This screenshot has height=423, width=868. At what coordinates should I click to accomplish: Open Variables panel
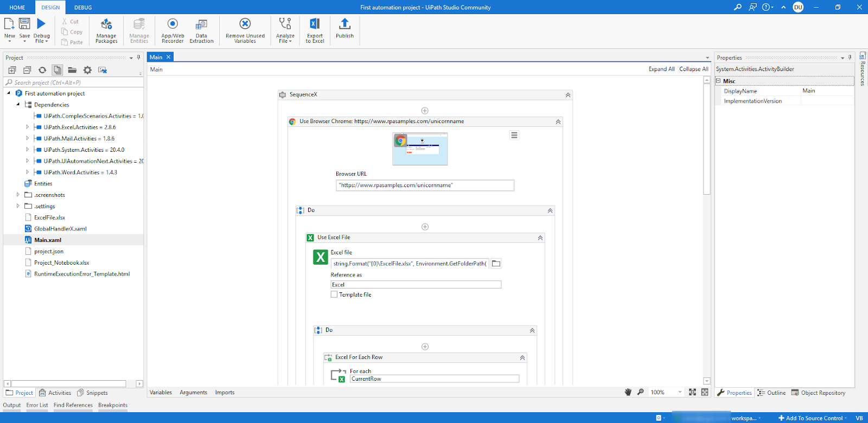[161, 392]
